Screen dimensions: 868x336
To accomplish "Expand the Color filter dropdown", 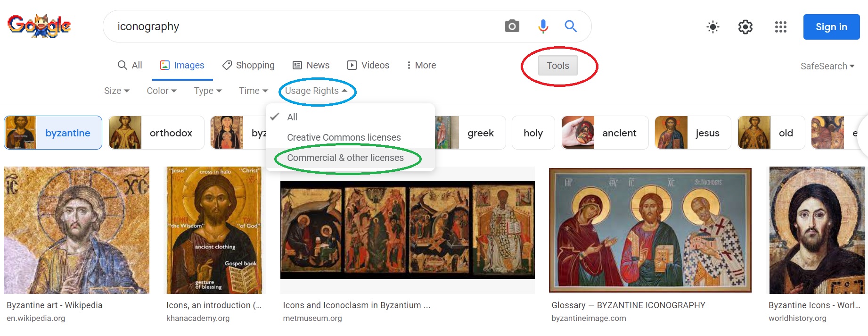I will point(161,91).
